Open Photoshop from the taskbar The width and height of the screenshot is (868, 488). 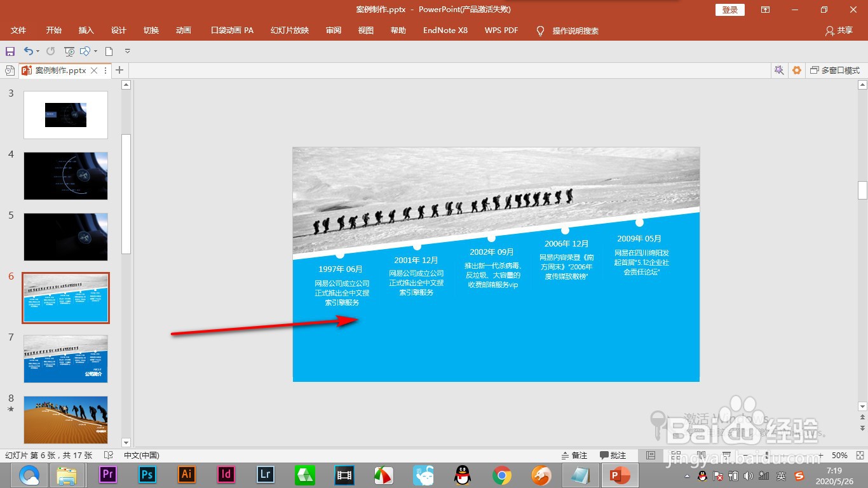click(147, 475)
